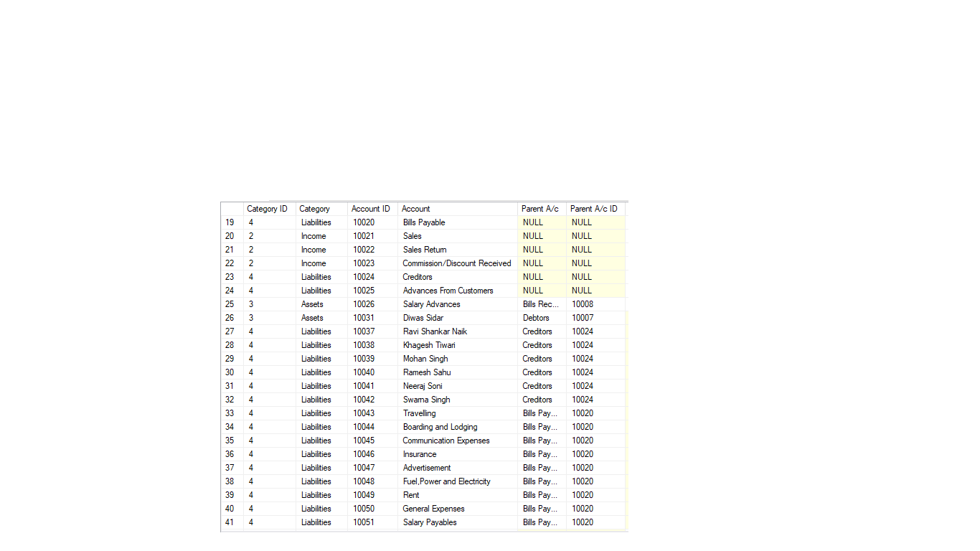
Task: Click the Parent A/c ID column header
Action: [x=594, y=209]
